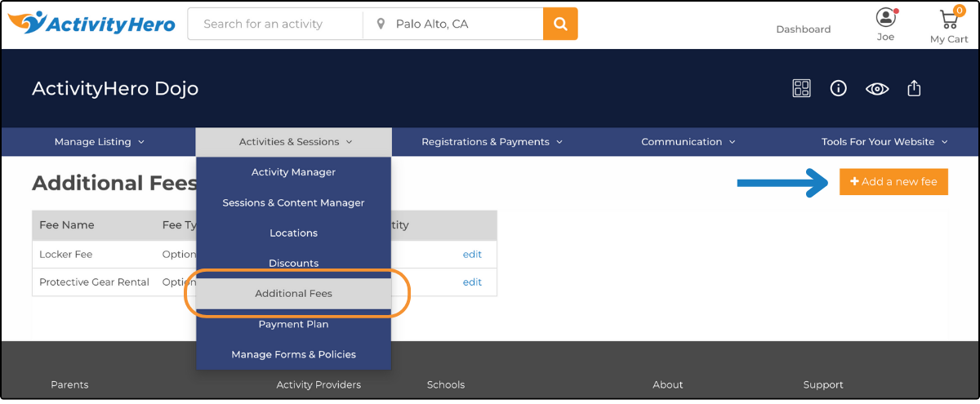Edit the Locker Fee row
This screenshot has height=404, width=980.
coord(472,254)
